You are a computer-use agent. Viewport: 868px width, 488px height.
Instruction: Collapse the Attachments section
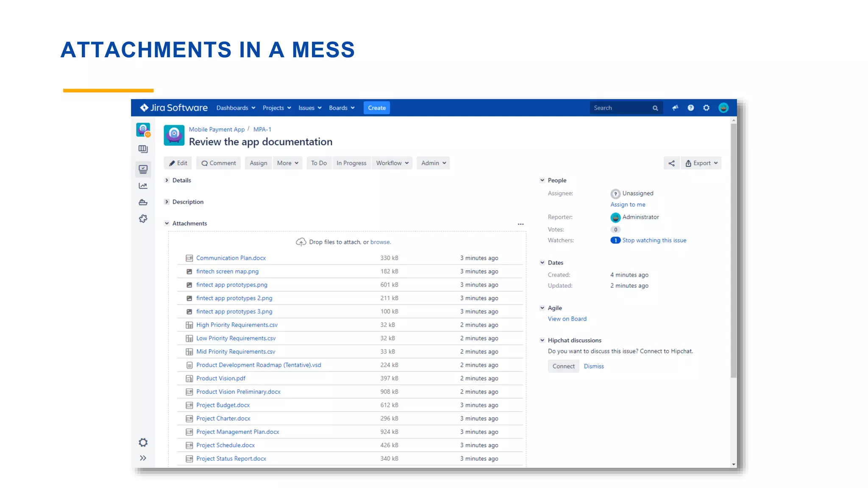pos(167,224)
